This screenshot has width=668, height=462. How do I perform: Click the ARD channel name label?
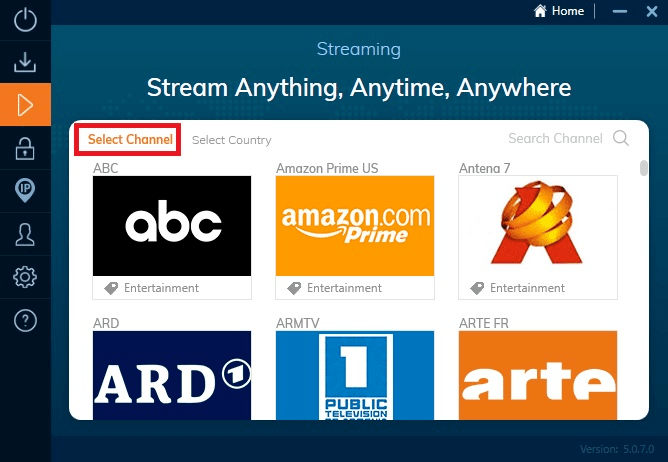point(106,323)
